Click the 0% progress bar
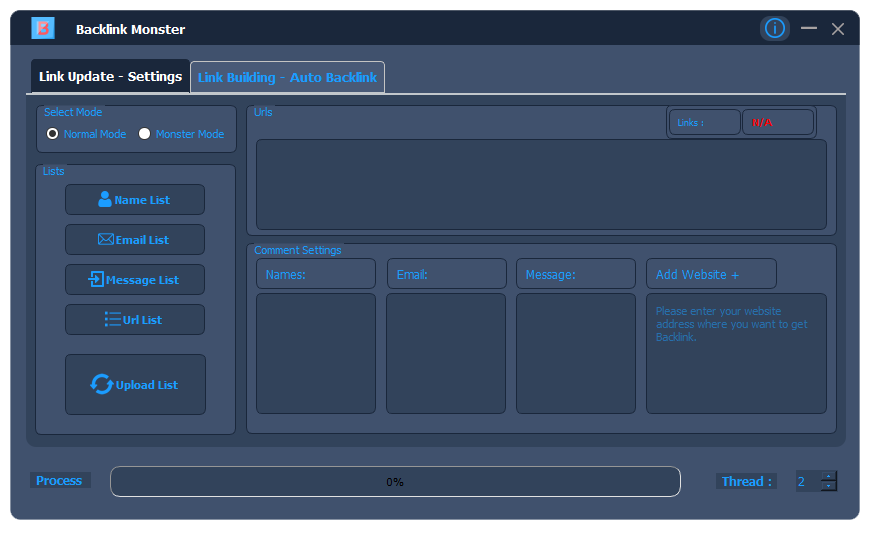Image resolution: width=879 pixels, height=537 pixels. 395,482
